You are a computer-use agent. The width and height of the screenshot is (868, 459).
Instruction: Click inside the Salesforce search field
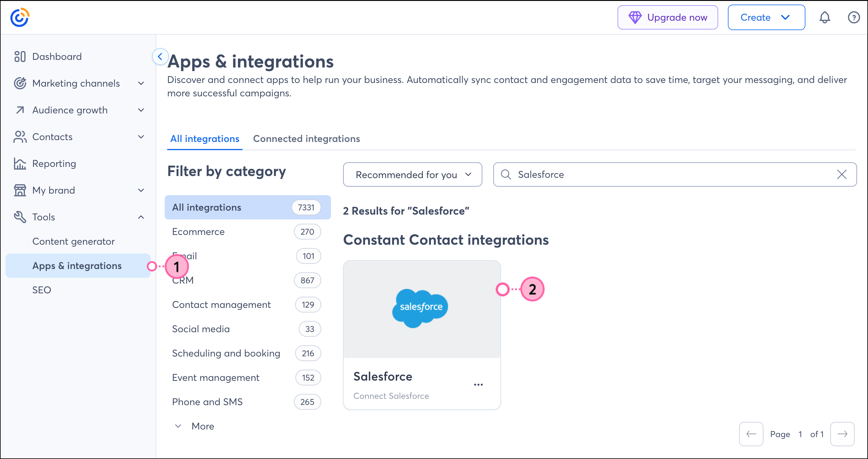pos(675,174)
